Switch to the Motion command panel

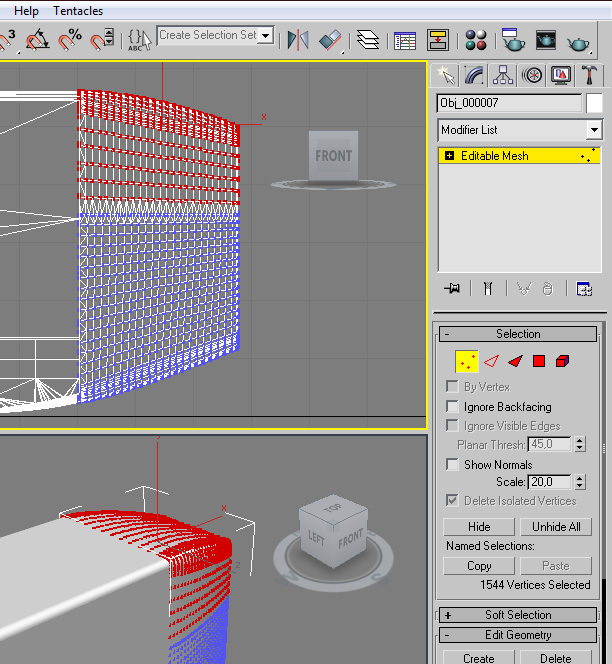click(x=532, y=75)
